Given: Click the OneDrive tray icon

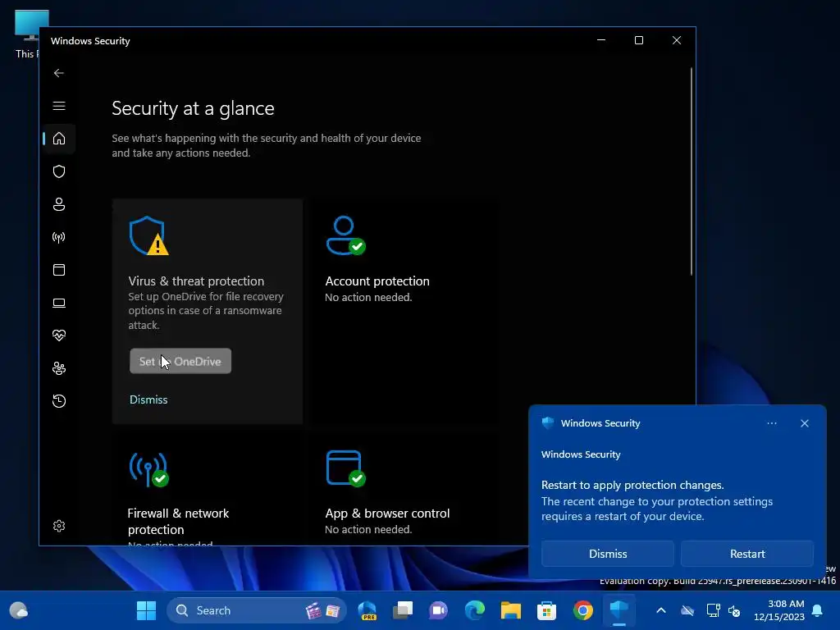Looking at the screenshot, I should (x=687, y=610).
